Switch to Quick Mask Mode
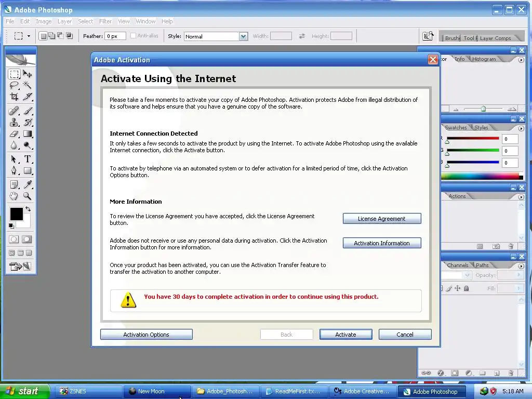Image resolution: width=532 pixels, height=399 pixels. coord(27,239)
